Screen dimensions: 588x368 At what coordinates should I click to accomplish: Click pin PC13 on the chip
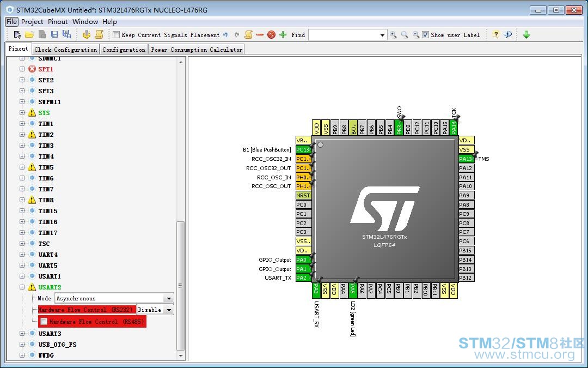(303, 149)
